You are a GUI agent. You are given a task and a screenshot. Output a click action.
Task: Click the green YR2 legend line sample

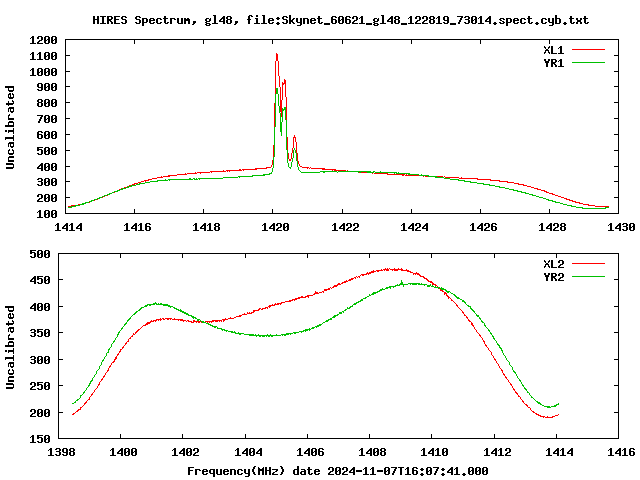pos(588,277)
